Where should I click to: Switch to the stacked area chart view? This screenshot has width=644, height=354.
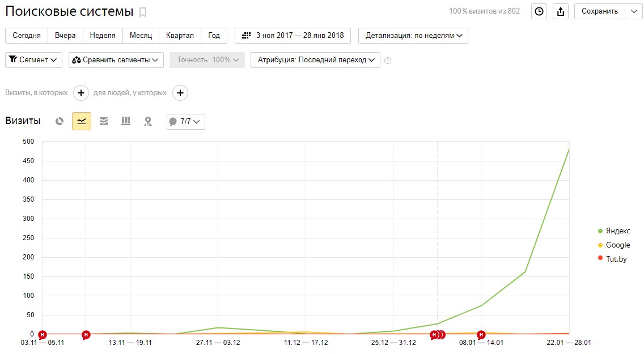tap(104, 121)
